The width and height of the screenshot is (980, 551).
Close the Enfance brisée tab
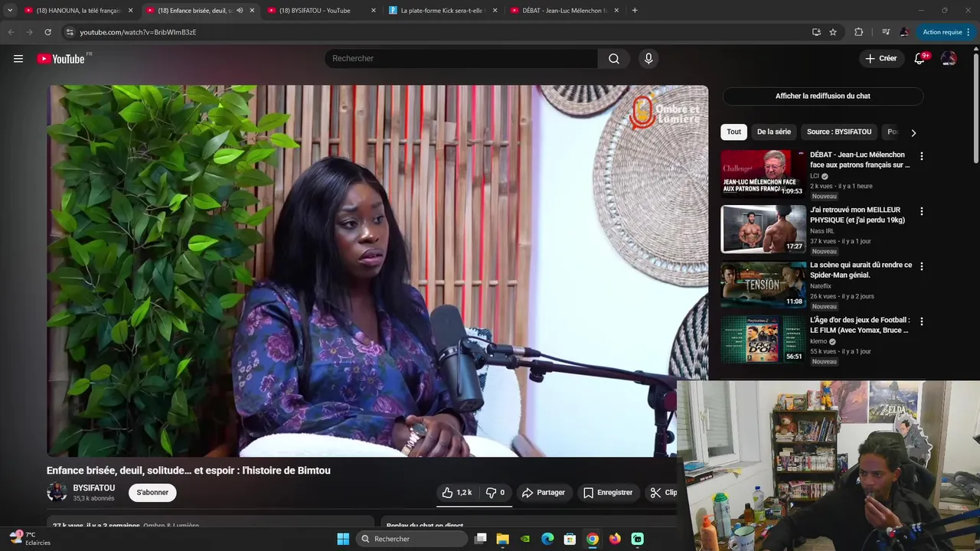(x=252, y=11)
